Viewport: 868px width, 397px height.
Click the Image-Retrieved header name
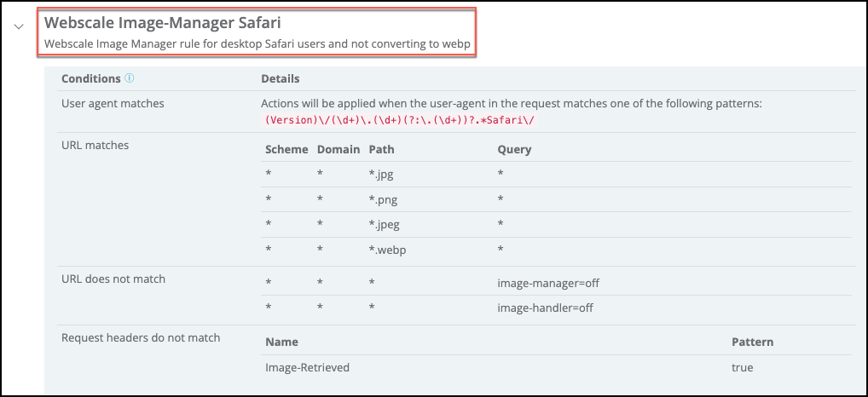tap(307, 367)
